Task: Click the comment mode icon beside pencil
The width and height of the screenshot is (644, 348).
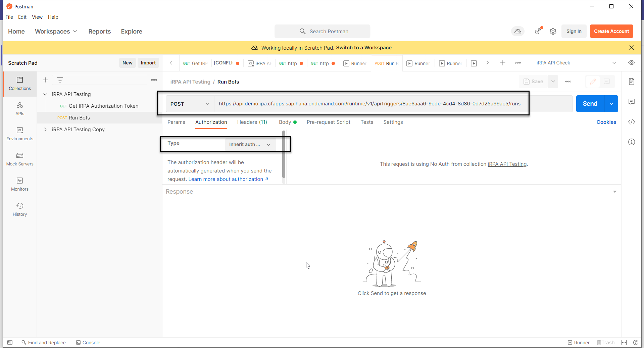Action: click(607, 82)
